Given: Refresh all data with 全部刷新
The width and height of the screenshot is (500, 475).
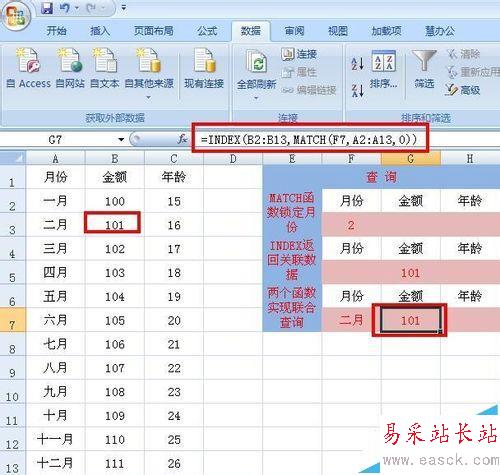Looking at the screenshot, I should click(256, 69).
